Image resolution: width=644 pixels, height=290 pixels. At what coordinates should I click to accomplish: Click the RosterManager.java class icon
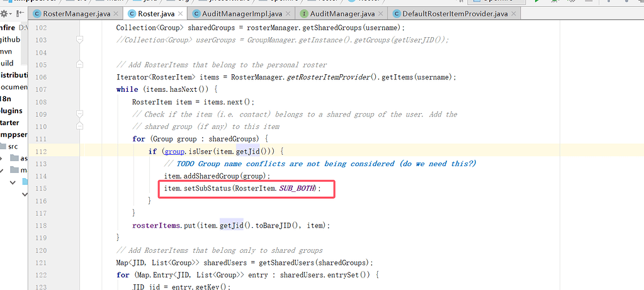tap(36, 13)
